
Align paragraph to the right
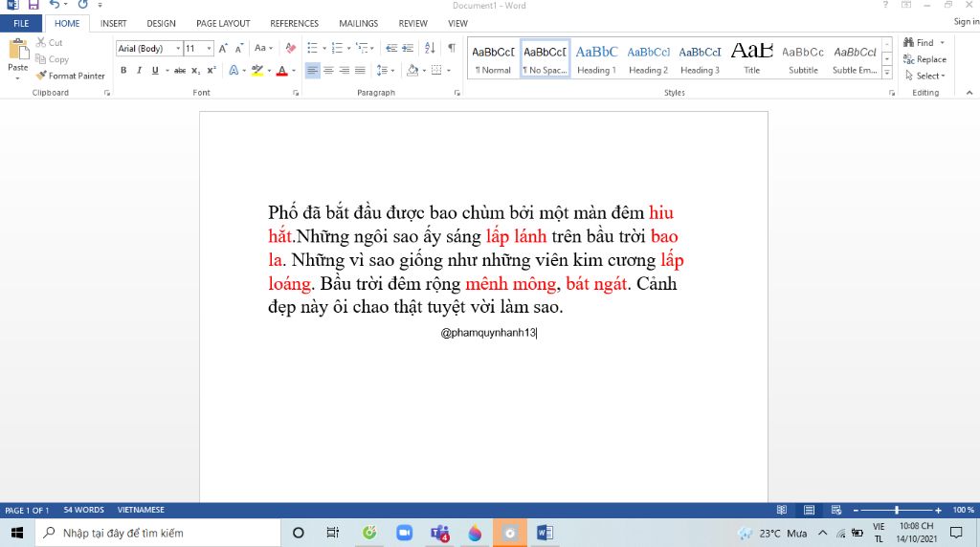point(345,71)
